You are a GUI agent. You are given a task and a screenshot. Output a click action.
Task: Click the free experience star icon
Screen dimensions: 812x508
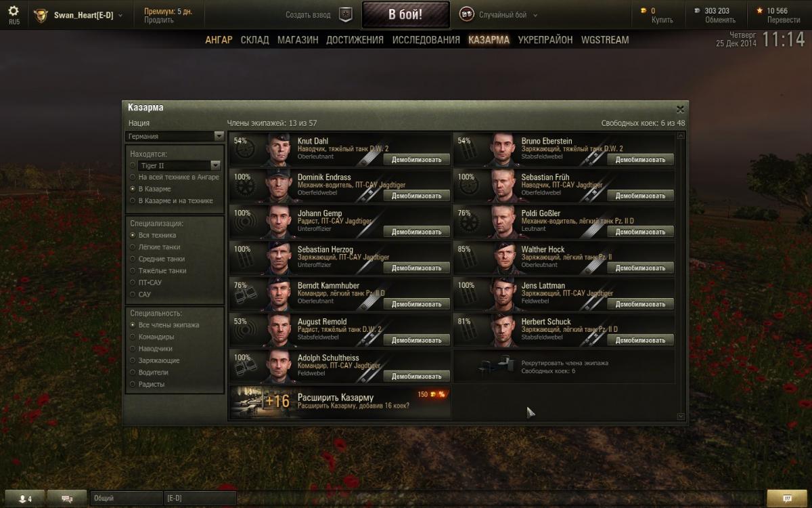coord(760,11)
